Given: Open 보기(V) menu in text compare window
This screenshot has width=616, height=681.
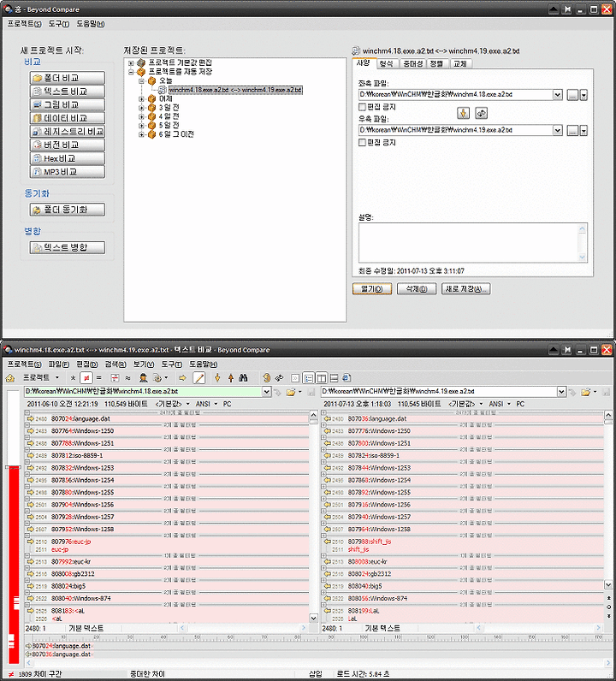Looking at the screenshot, I should 144,364.
